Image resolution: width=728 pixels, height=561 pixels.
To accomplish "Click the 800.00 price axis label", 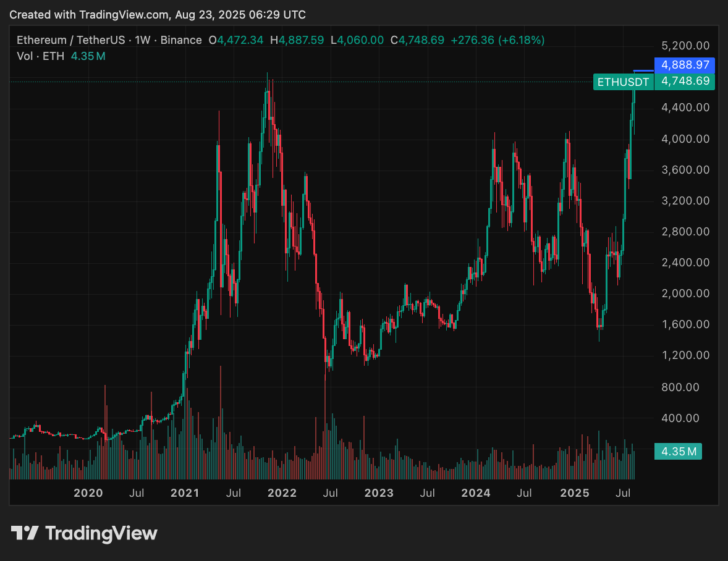I will pos(680,387).
